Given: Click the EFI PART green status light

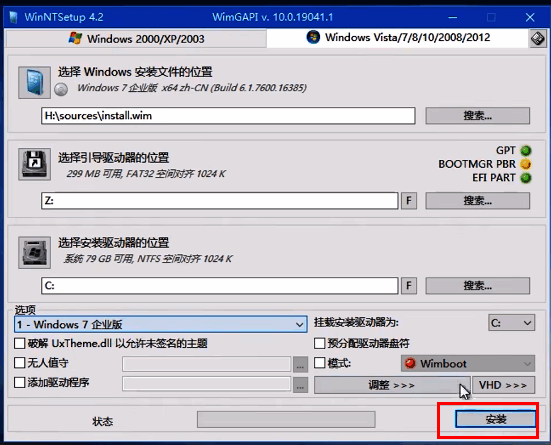Looking at the screenshot, I should pyautogui.click(x=526, y=178).
